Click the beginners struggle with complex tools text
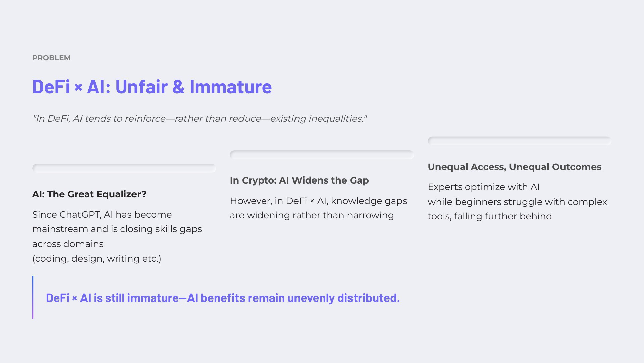The image size is (644, 363). [x=518, y=209]
